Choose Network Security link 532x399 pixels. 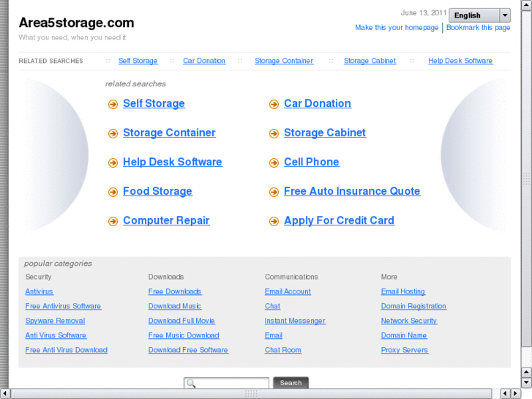tap(409, 321)
